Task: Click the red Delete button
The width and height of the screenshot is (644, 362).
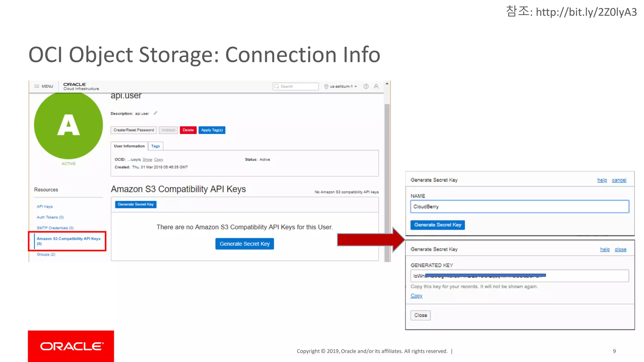Action: (x=188, y=130)
